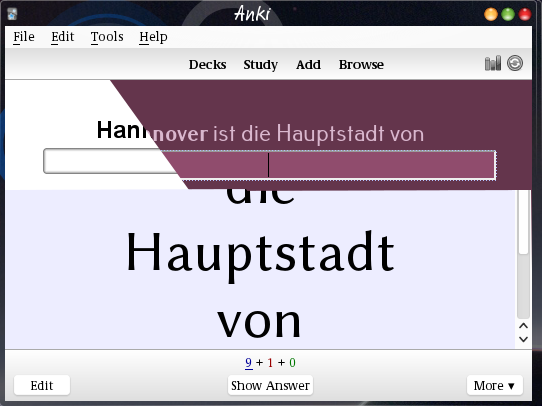This screenshot has width=542, height=406.
Task: Open the Help menu
Action: coord(153,37)
